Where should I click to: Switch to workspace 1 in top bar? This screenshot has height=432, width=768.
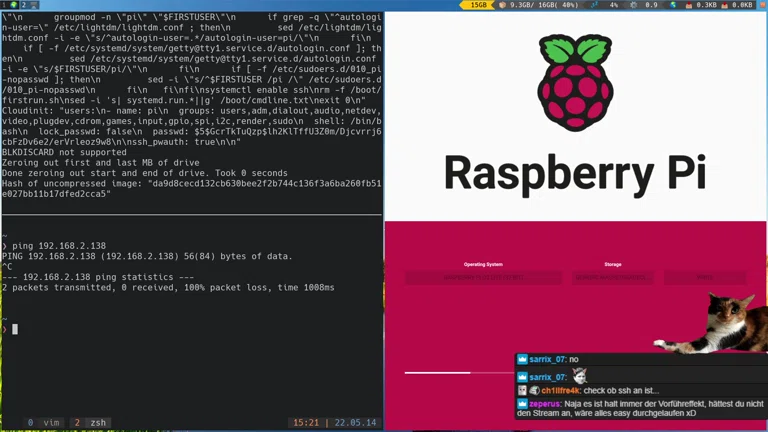pyautogui.click(x=6, y=6)
